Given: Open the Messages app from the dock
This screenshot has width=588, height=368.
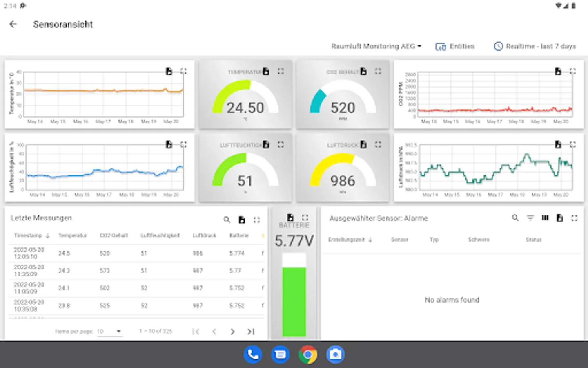Looking at the screenshot, I should (x=281, y=355).
